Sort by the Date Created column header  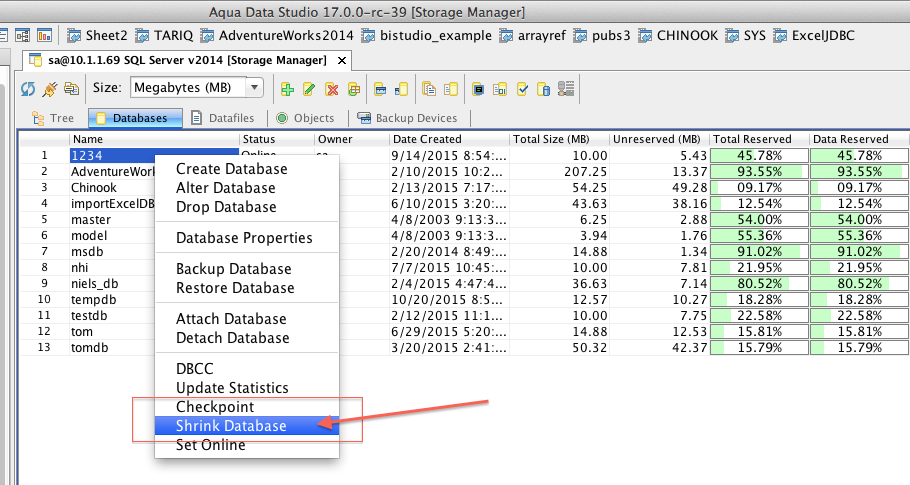pyautogui.click(x=449, y=139)
